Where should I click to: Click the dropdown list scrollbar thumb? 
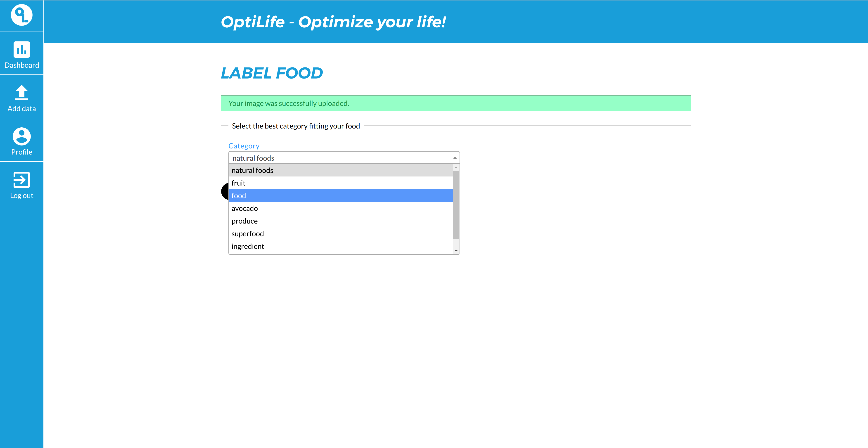[x=456, y=205]
